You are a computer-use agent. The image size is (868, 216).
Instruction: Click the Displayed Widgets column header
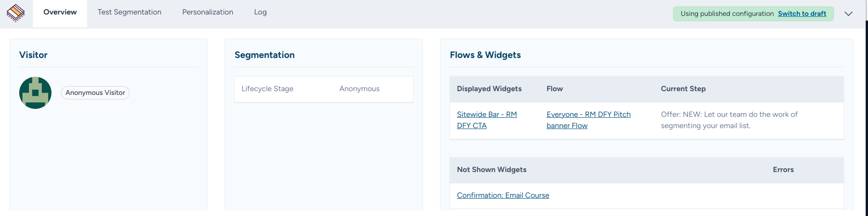[489, 89]
